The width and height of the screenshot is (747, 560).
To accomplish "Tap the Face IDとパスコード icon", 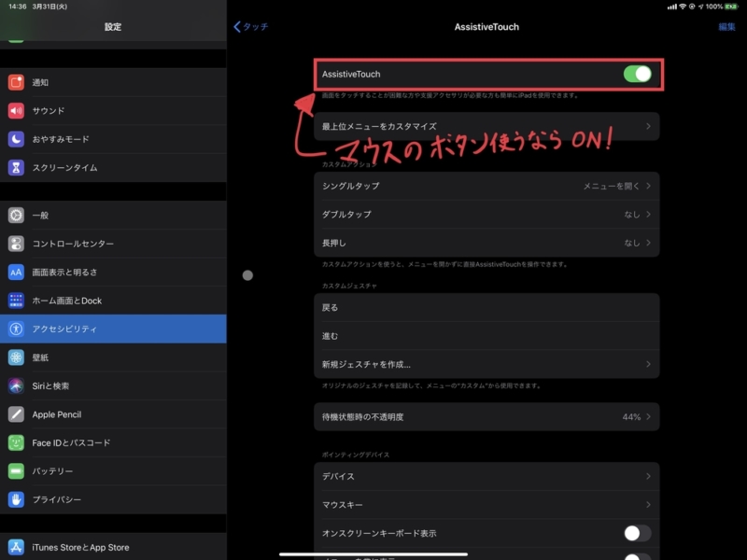I will [16, 442].
